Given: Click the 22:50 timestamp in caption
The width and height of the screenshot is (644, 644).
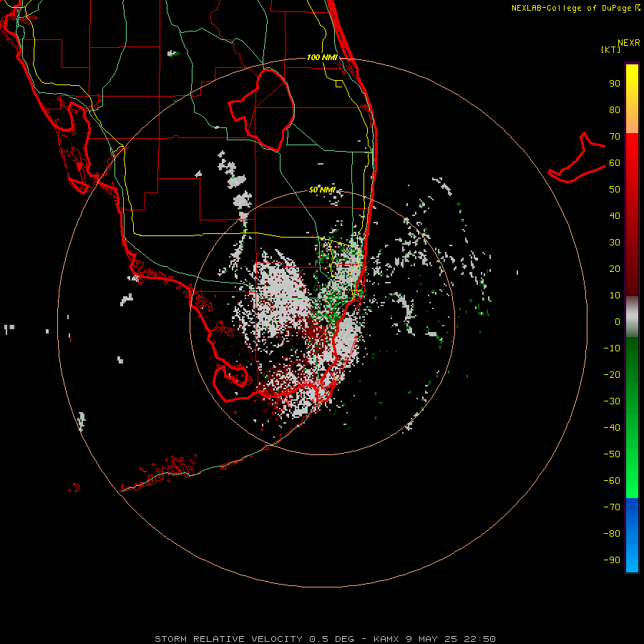Looking at the screenshot, I should point(479,639).
